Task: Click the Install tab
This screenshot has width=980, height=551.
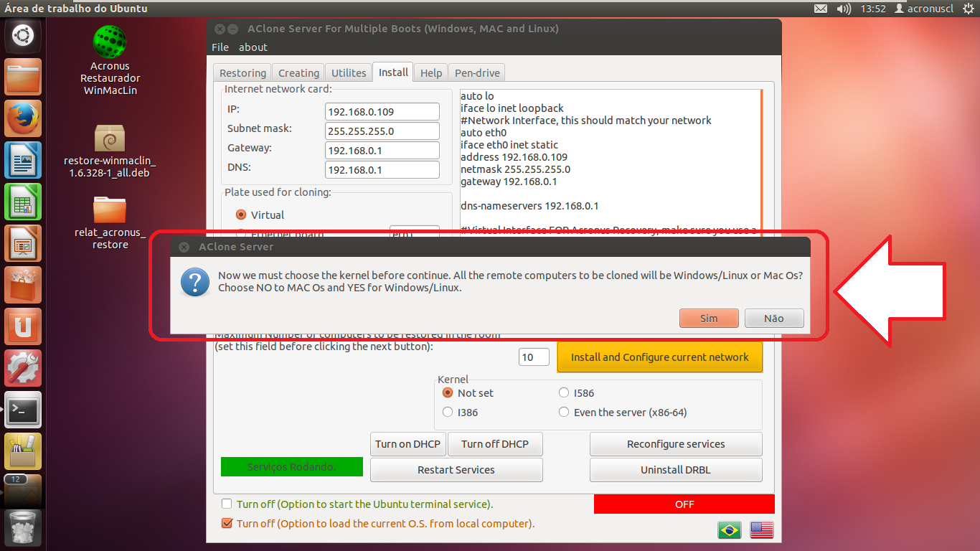Action: point(393,72)
